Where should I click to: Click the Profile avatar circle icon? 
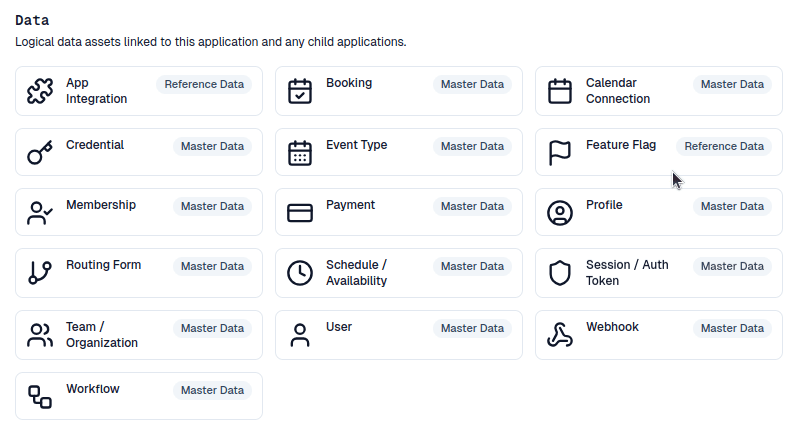[560, 213]
